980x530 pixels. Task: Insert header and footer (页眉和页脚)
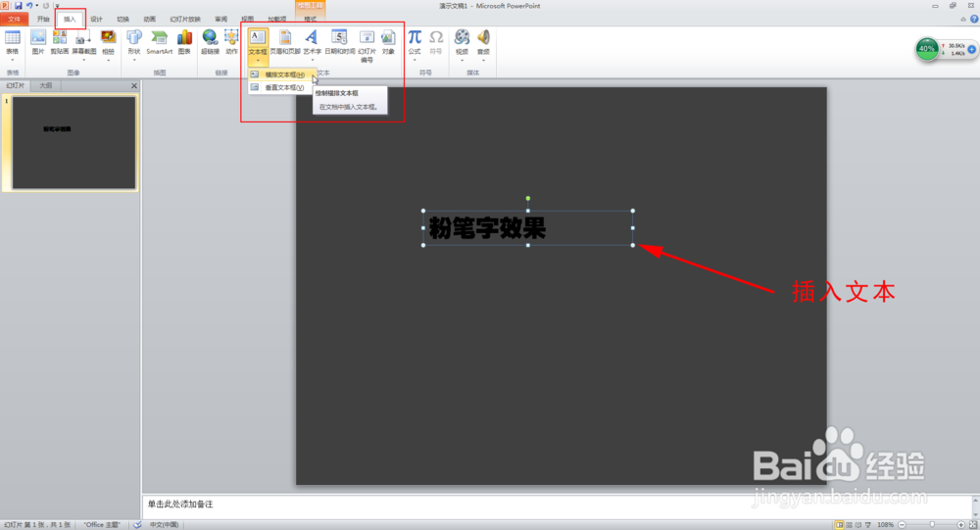click(285, 42)
